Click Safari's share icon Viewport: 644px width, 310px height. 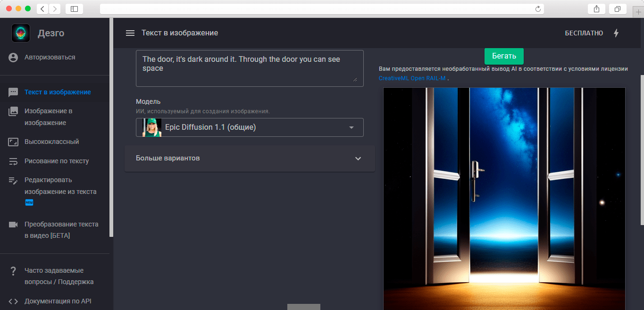pyautogui.click(x=597, y=8)
